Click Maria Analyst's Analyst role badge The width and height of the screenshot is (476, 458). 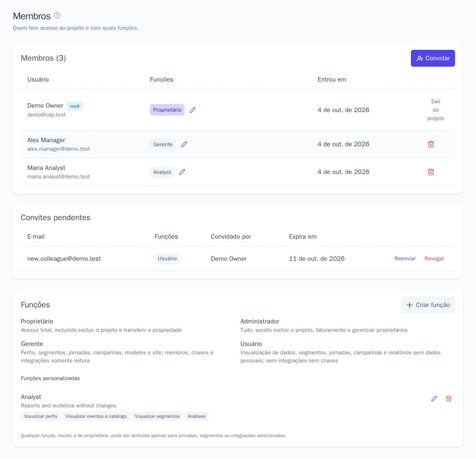[x=162, y=172]
